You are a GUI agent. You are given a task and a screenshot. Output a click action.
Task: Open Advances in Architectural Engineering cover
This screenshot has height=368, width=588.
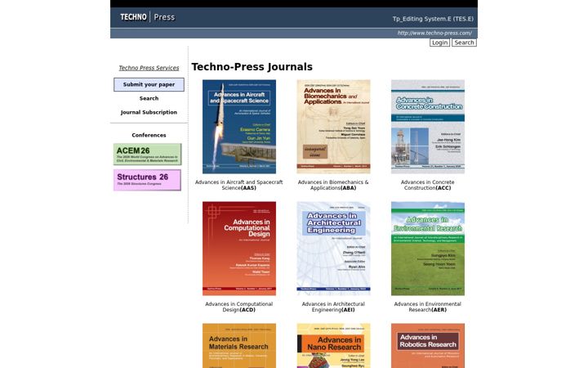[x=333, y=249]
